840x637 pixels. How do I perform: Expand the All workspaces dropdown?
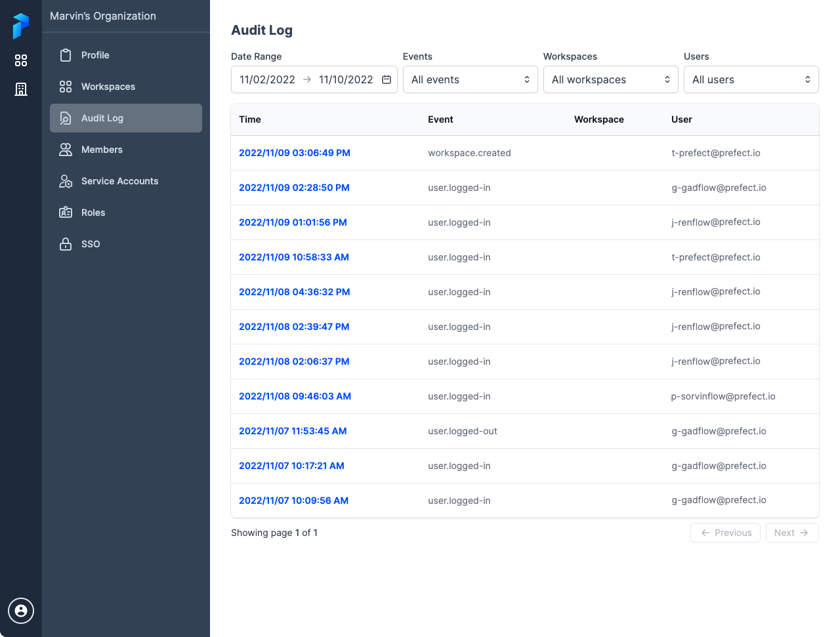tap(611, 79)
